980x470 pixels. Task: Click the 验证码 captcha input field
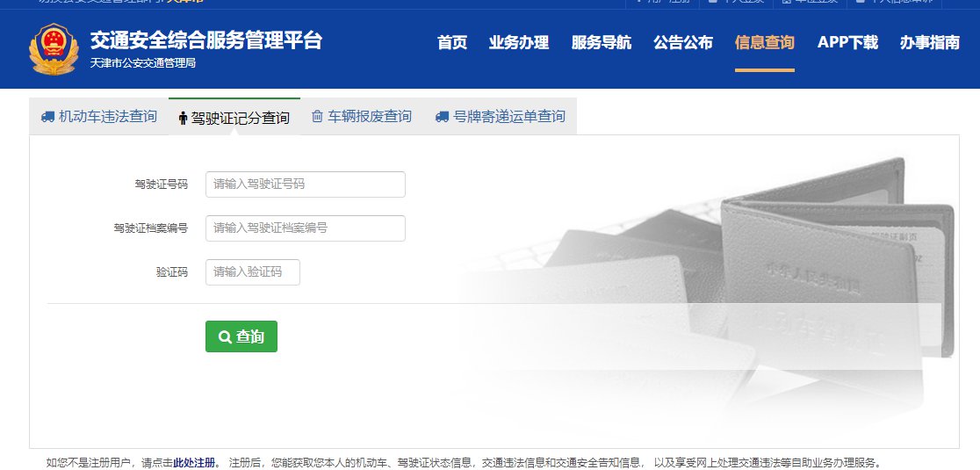pyautogui.click(x=253, y=271)
